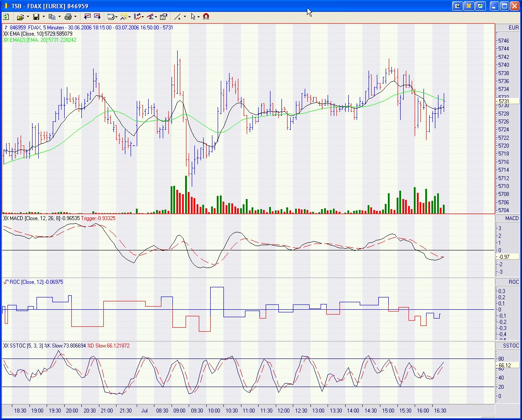Click the 'MACD' axis header on right

coord(512,218)
